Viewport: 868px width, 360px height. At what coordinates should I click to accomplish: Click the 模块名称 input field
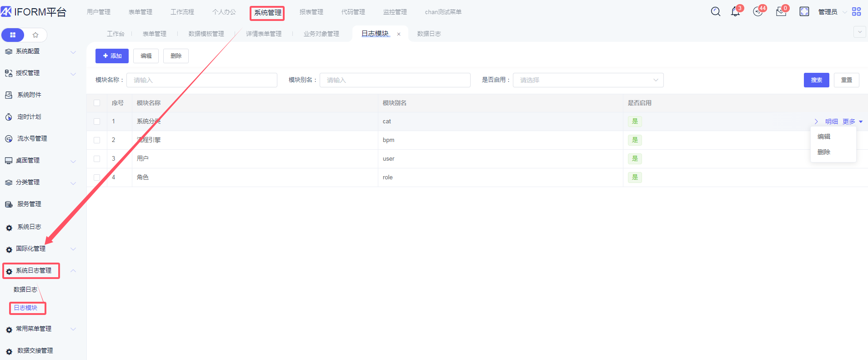point(201,80)
